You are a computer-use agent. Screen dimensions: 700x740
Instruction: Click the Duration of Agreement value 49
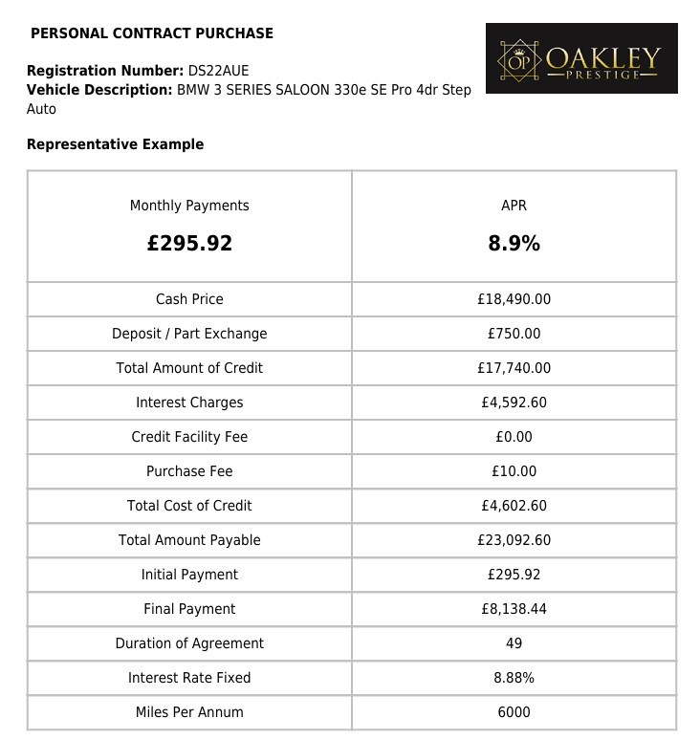click(514, 643)
